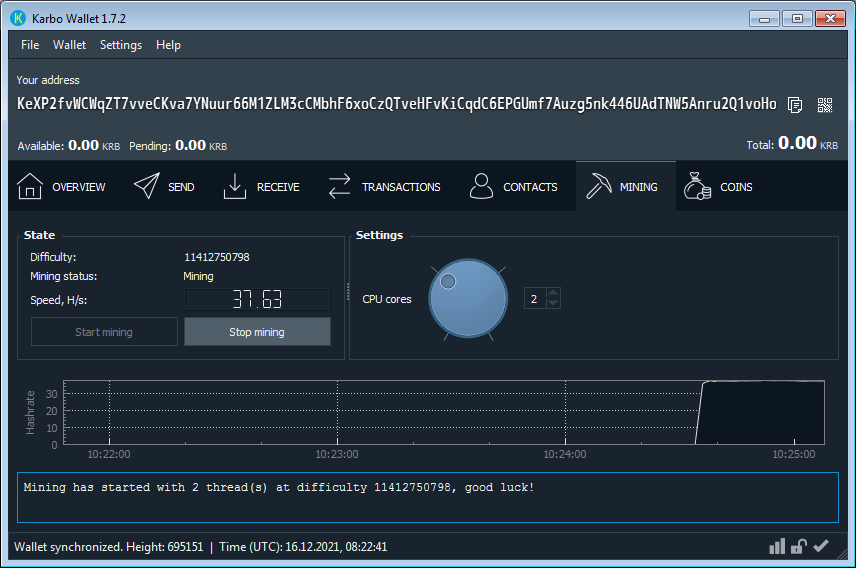
Task: Increase CPU cores with up arrow
Action: pyautogui.click(x=553, y=293)
